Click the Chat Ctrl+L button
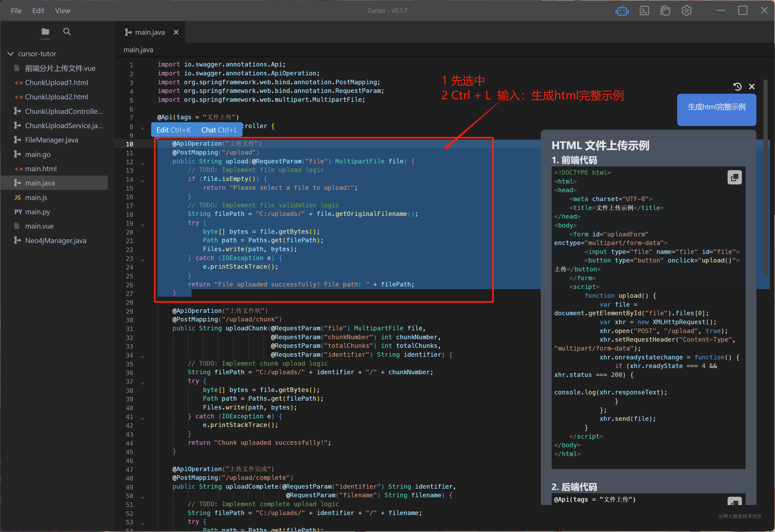This screenshot has height=532, width=775. click(219, 130)
